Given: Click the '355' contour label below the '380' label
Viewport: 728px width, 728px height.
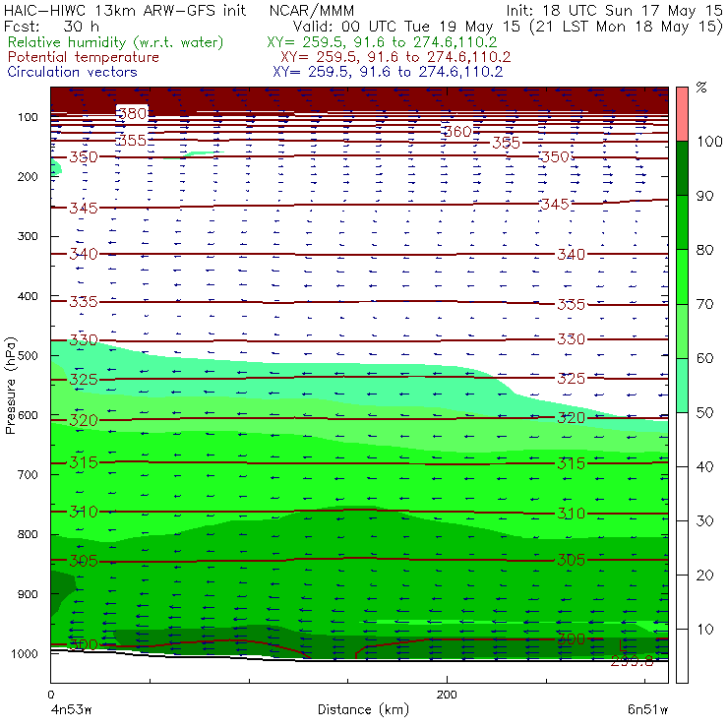Looking at the screenshot, I should (x=133, y=140).
